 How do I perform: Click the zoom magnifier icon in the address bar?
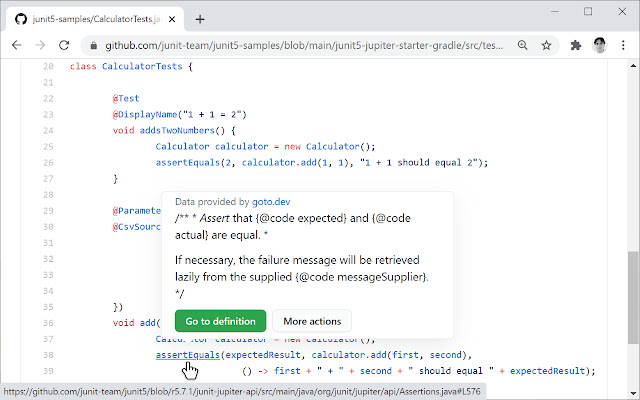pyautogui.click(x=522, y=45)
